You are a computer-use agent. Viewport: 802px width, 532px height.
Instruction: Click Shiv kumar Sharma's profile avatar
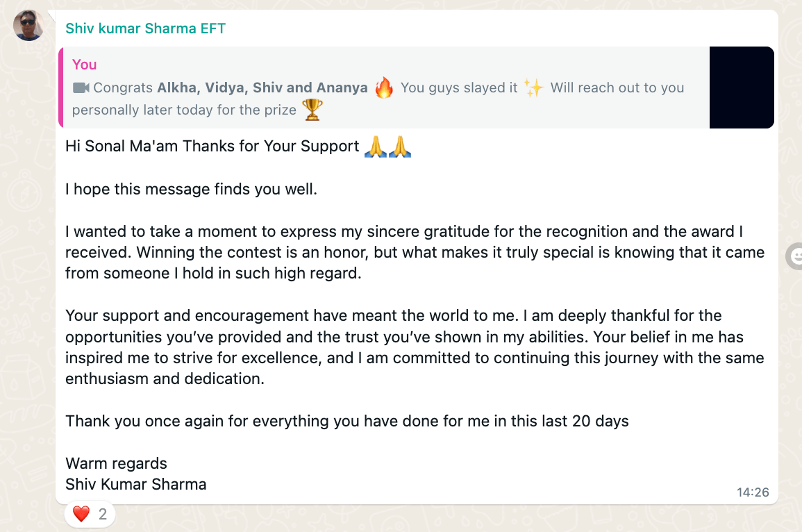click(x=28, y=25)
